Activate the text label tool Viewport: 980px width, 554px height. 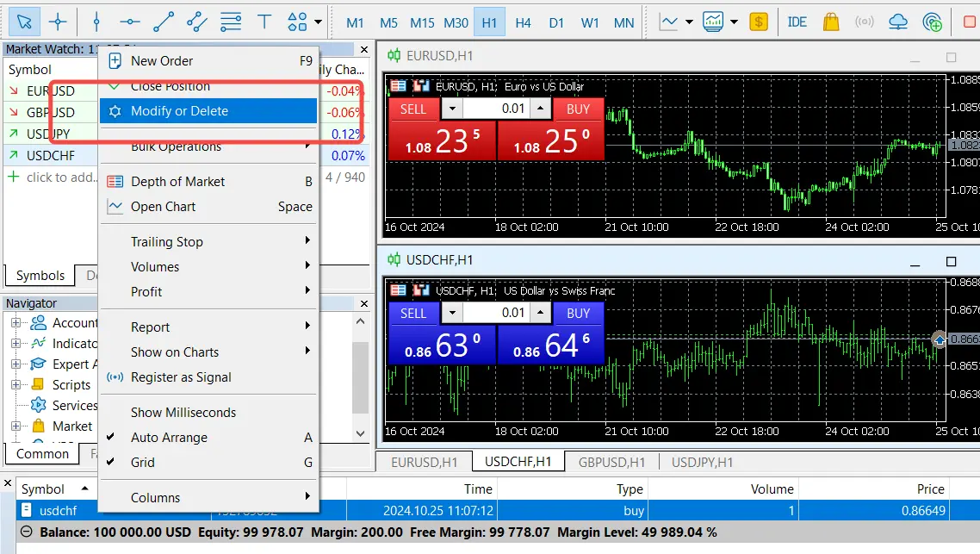coord(264,22)
